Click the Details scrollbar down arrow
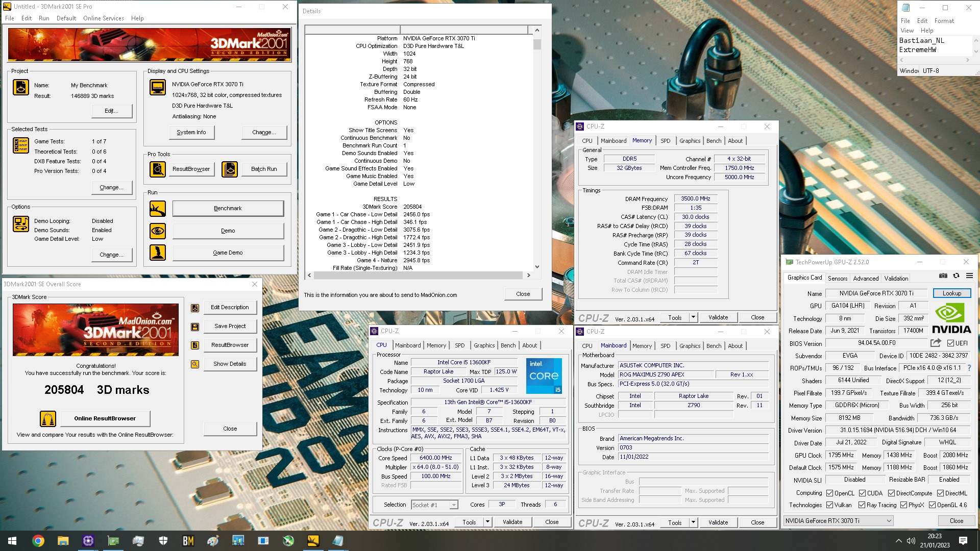This screenshot has height=551, width=980. point(537,267)
